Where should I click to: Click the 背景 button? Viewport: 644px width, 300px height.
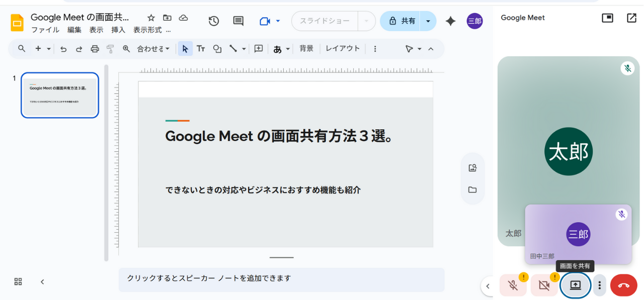tap(306, 49)
